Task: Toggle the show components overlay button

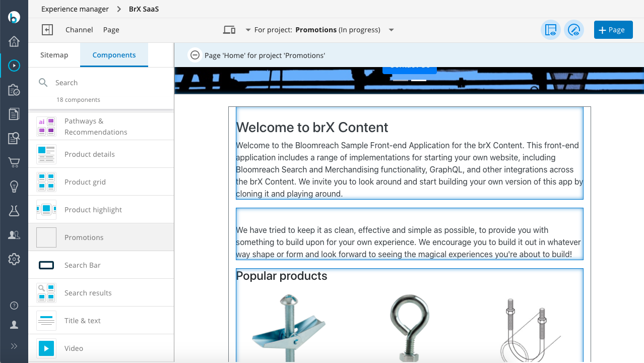Action: click(551, 30)
